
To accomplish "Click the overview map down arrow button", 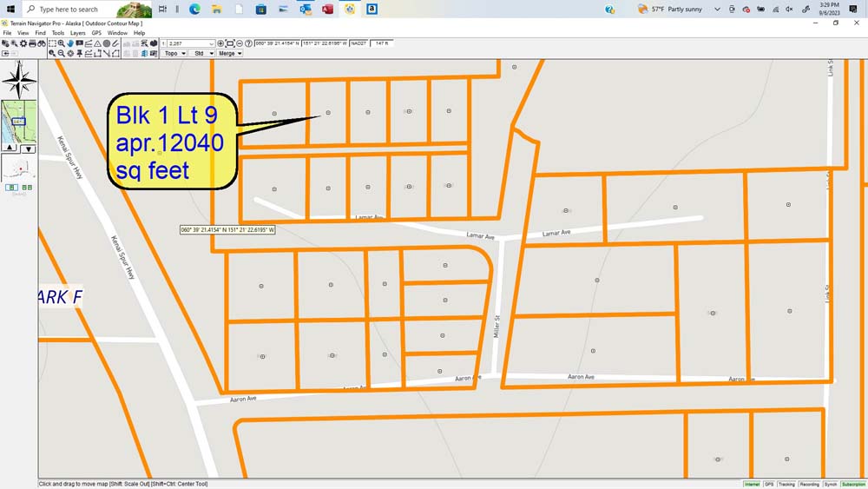I will [x=29, y=149].
